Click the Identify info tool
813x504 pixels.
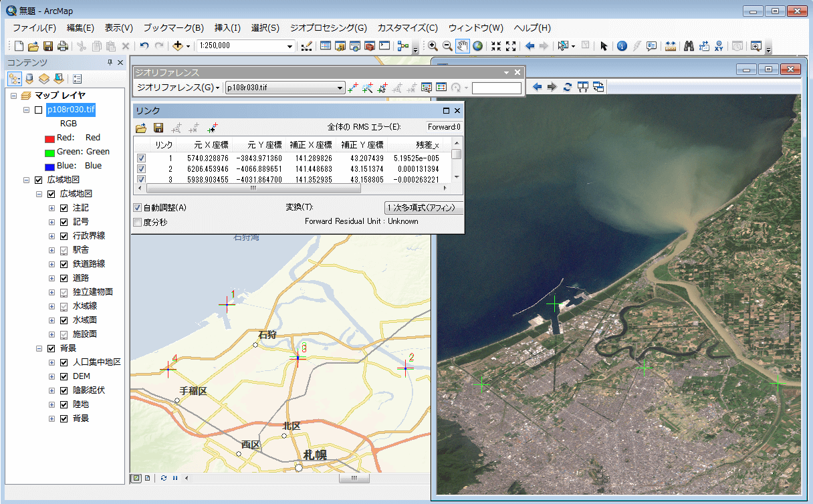(x=622, y=46)
